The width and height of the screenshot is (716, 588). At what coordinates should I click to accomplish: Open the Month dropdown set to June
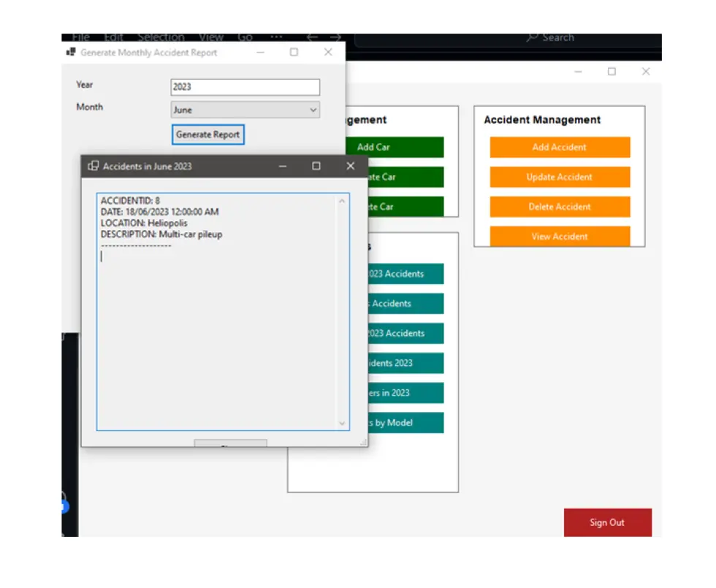tap(245, 110)
